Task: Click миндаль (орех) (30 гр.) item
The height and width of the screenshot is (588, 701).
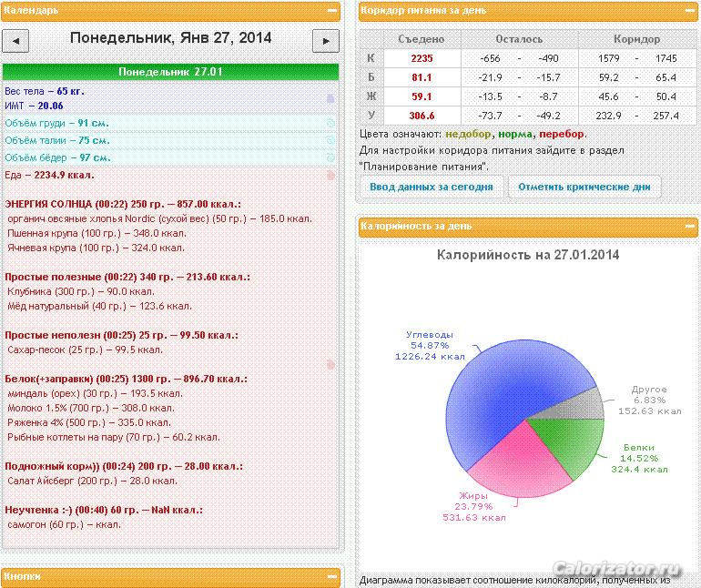Action: (96, 394)
